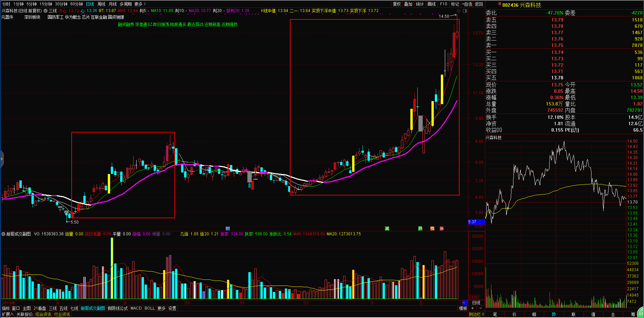Select the MACD indicator tab
644x318 pixels.
click(136, 308)
